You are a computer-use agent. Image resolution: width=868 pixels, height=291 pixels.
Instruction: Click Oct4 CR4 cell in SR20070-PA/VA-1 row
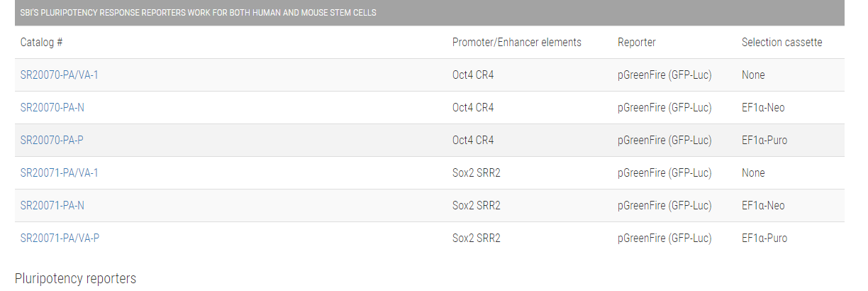pos(472,75)
